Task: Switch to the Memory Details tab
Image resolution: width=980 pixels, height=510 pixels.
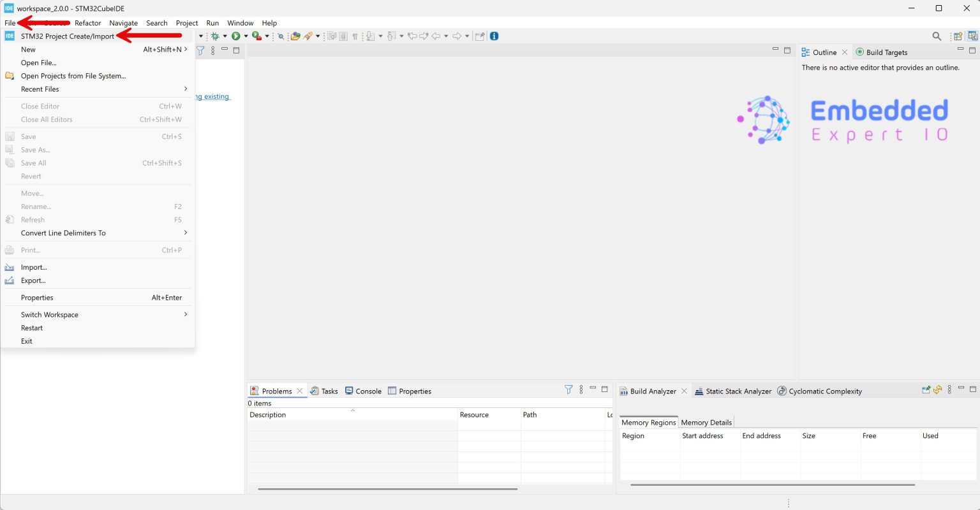Action: (x=706, y=422)
